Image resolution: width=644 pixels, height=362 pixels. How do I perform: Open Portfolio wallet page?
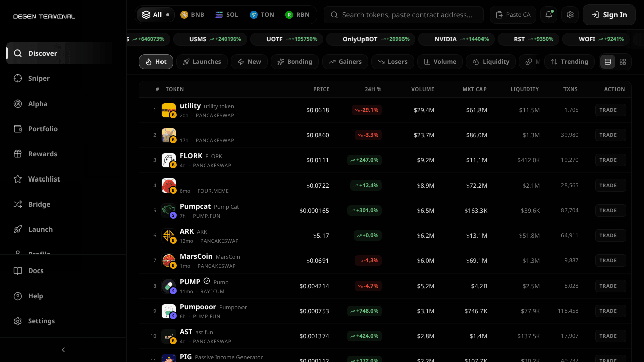pos(59,129)
